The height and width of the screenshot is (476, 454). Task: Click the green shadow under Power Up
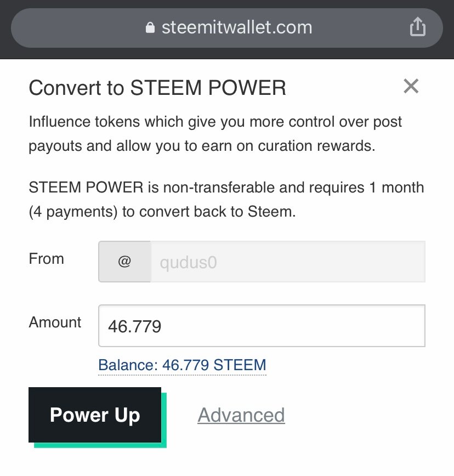click(x=99, y=445)
